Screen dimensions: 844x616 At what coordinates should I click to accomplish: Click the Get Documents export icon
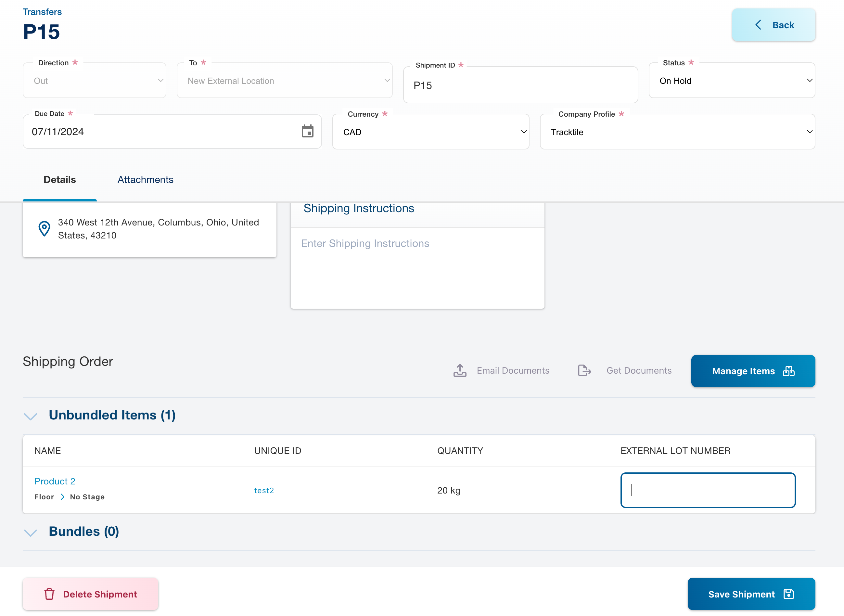pos(584,371)
